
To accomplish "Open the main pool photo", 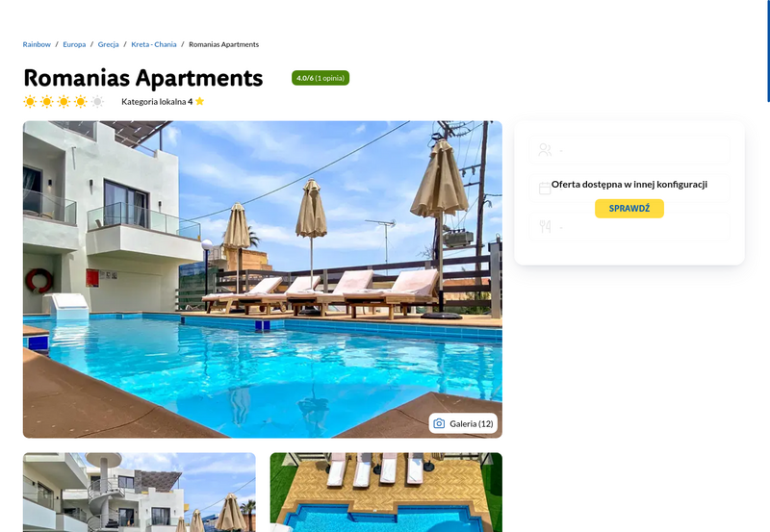I will [262, 279].
